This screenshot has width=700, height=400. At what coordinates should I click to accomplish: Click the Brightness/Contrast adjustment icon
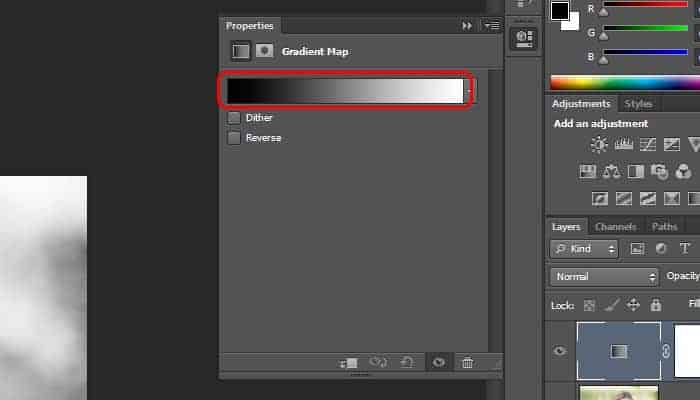click(598, 145)
